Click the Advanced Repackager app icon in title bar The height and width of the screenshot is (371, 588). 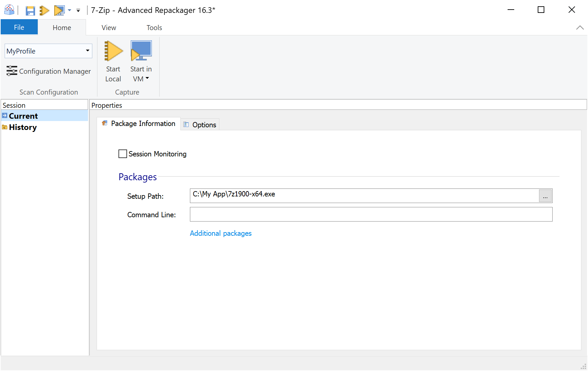(x=9, y=10)
